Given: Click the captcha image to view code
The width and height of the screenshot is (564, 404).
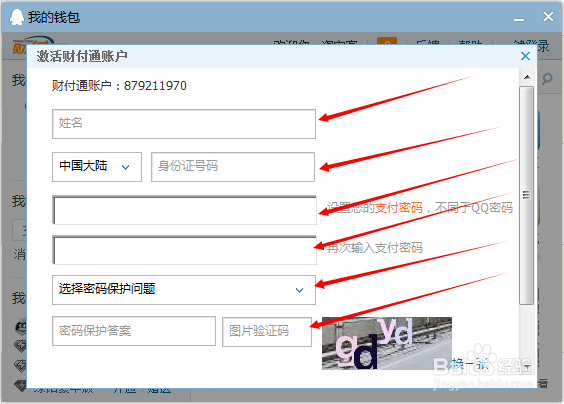Looking at the screenshot, I should (387, 343).
